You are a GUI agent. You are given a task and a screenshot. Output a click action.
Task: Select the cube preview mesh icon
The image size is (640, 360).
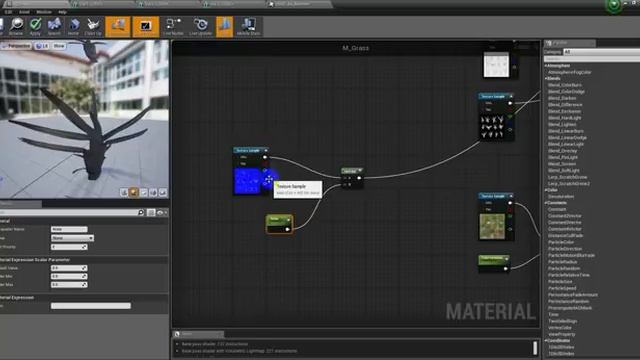click(153, 192)
